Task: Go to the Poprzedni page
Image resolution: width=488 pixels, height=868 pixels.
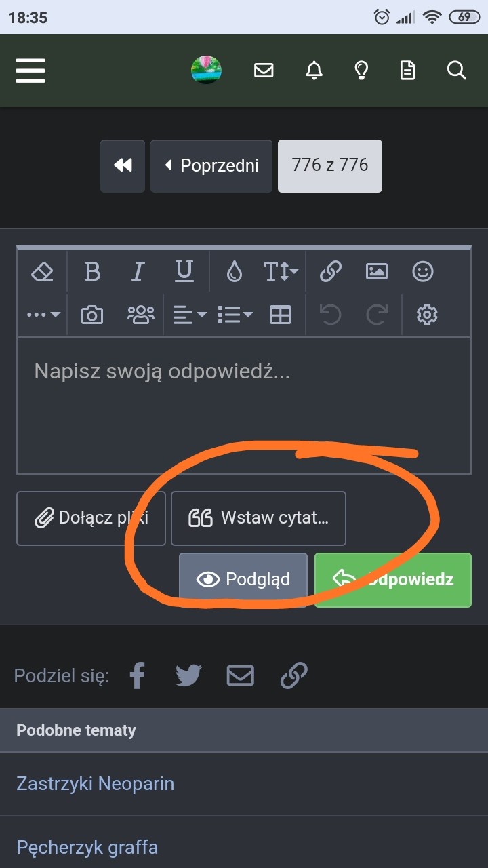Action: pyautogui.click(x=211, y=165)
